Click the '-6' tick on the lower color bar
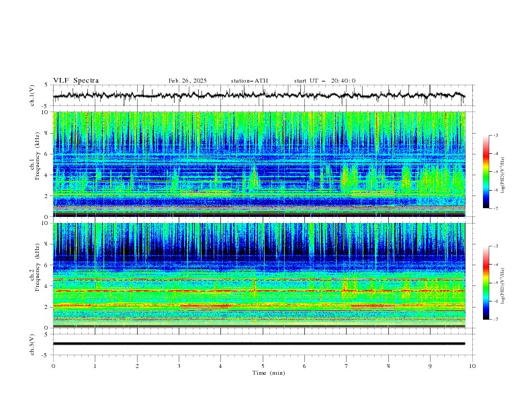 [496, 301]
